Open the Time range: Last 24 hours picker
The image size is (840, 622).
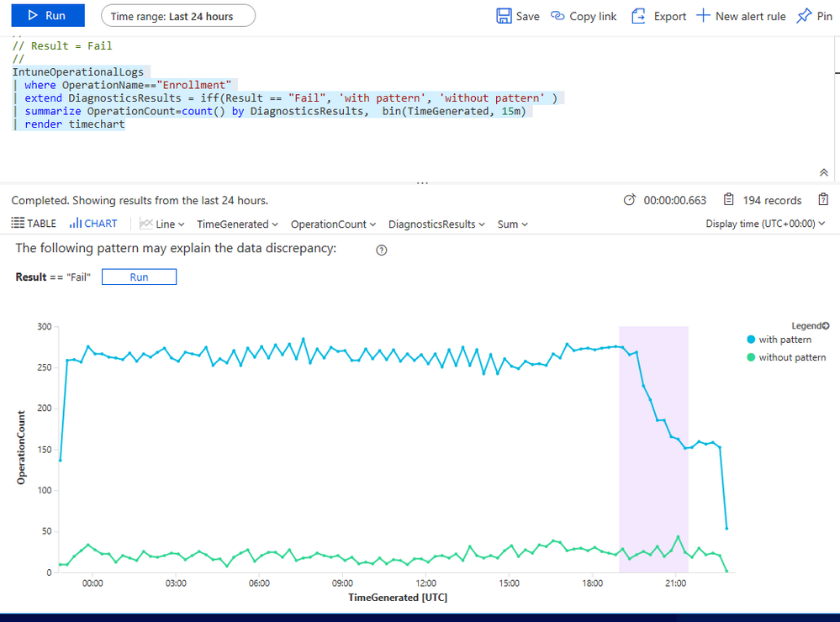click(178, 16)
